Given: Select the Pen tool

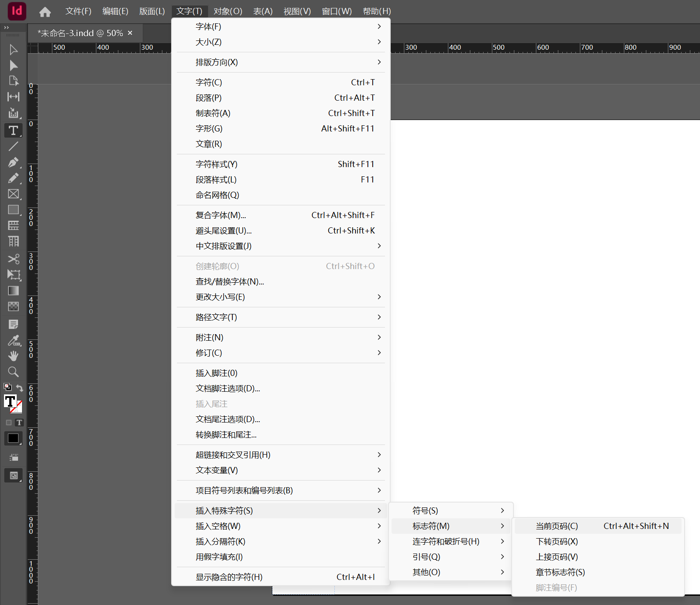Looking at the screenshot, I should click(13, 162).
